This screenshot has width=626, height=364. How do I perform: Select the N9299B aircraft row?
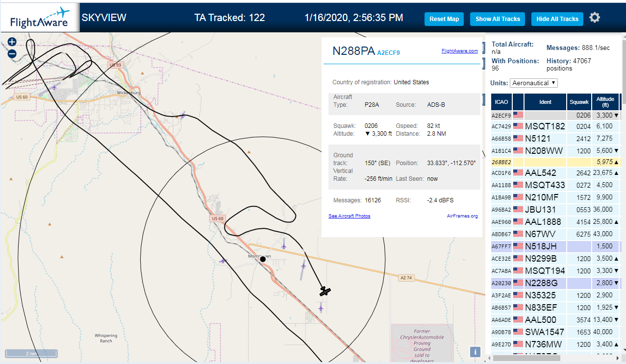tap(555, 258)
